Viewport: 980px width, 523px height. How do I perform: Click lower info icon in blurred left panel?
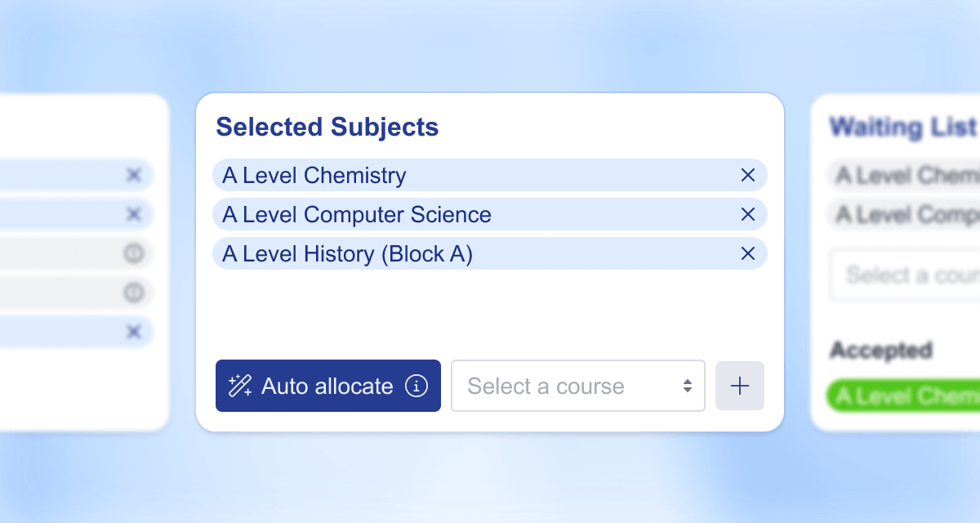click(x=134, y=292)
